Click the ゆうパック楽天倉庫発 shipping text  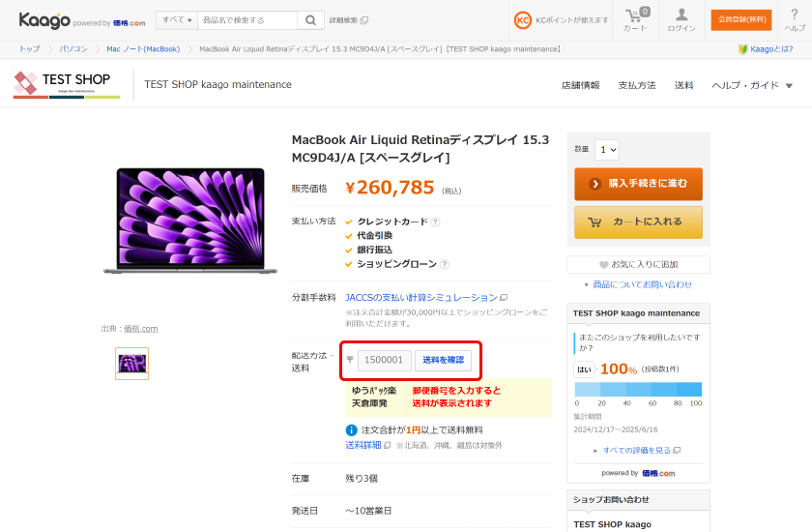click(x=374, y=397)
